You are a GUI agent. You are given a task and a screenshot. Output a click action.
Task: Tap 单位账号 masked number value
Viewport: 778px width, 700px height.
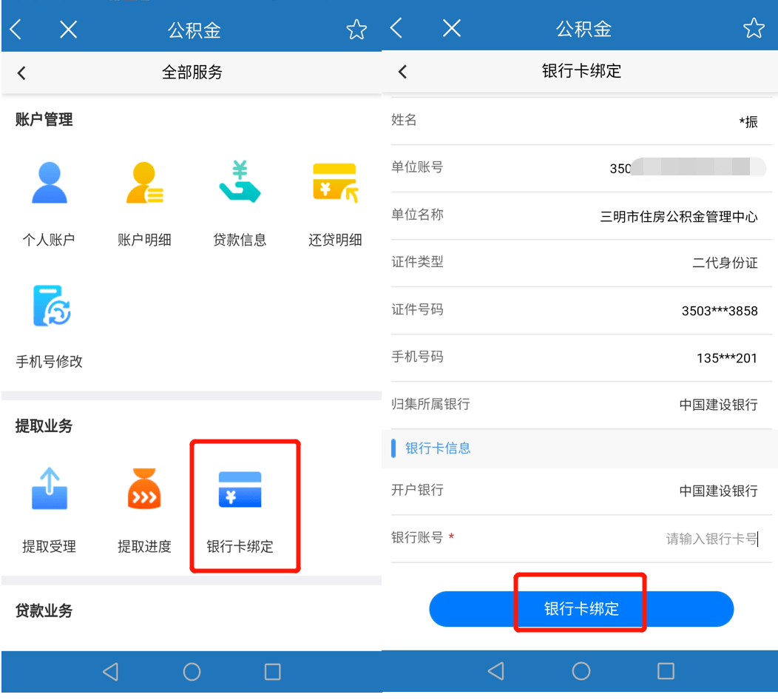pos(687,167)
